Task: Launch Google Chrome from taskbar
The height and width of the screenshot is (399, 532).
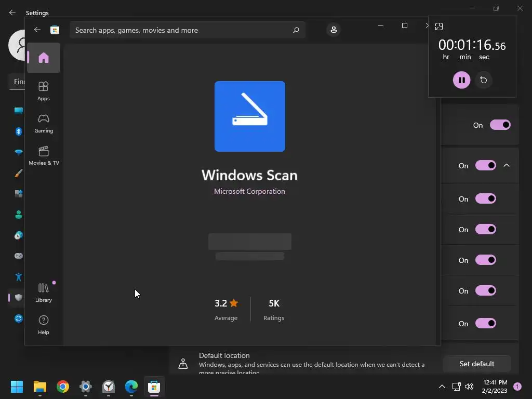Action: coord(63,387)
